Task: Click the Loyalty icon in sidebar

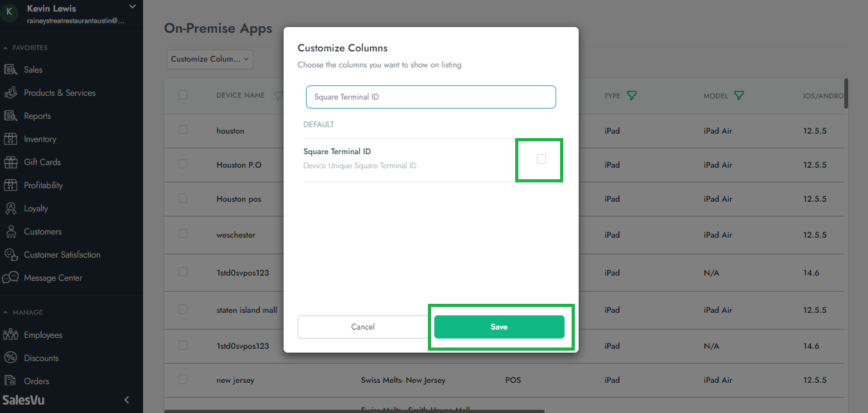Action: pyautogui.click(x=10, y=208)
